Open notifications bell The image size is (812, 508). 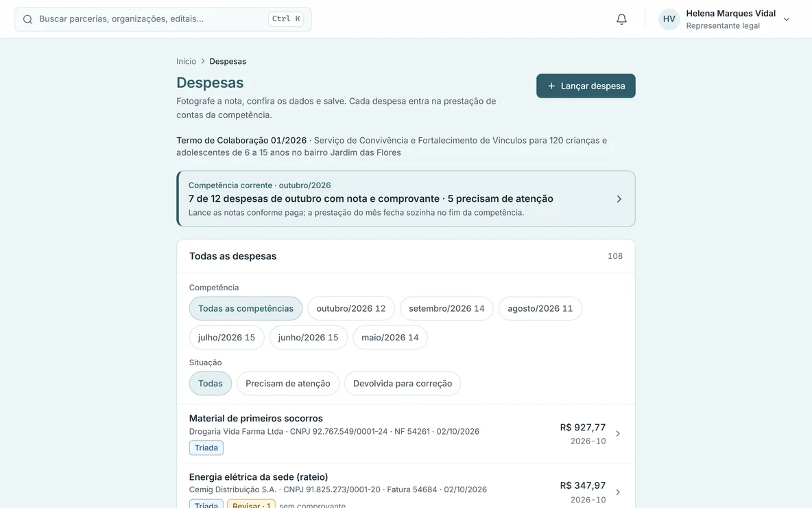click(x=621, y=19)
